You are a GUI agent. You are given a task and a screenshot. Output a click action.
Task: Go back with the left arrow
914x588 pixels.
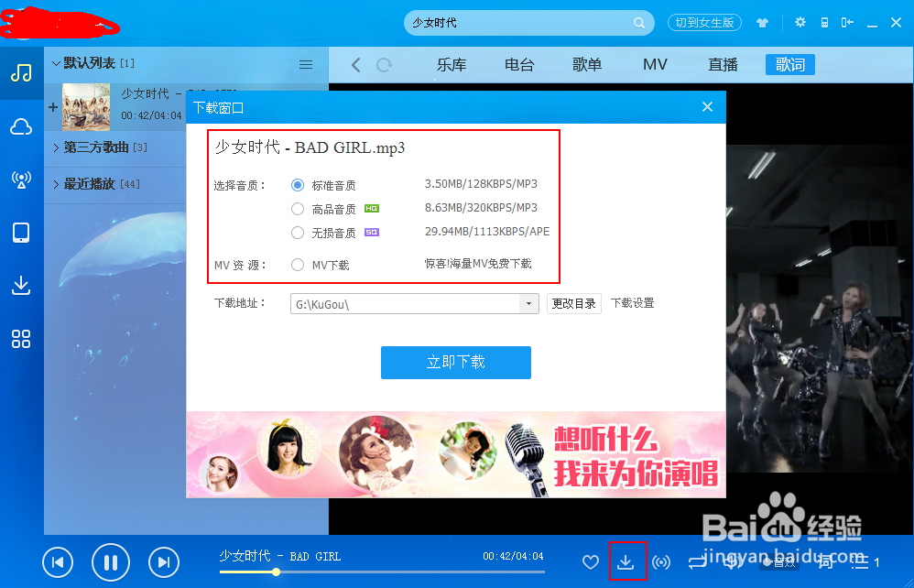356,65
